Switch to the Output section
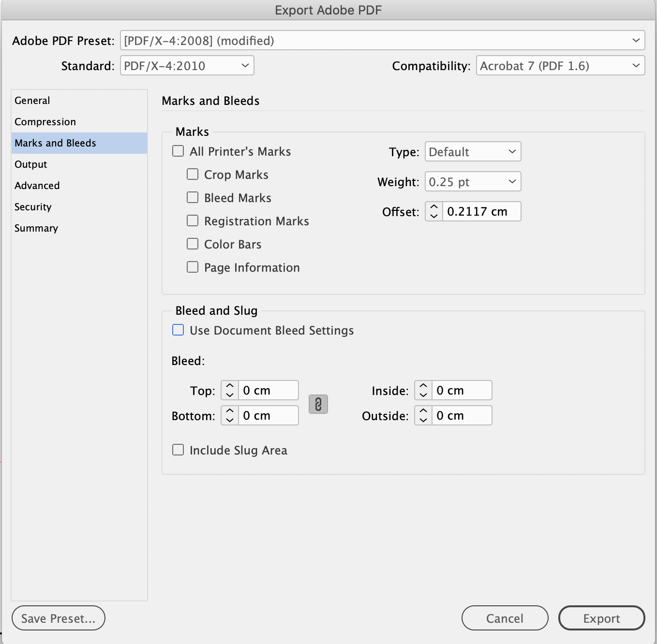 pyautogui.click(x=30, y=164)
